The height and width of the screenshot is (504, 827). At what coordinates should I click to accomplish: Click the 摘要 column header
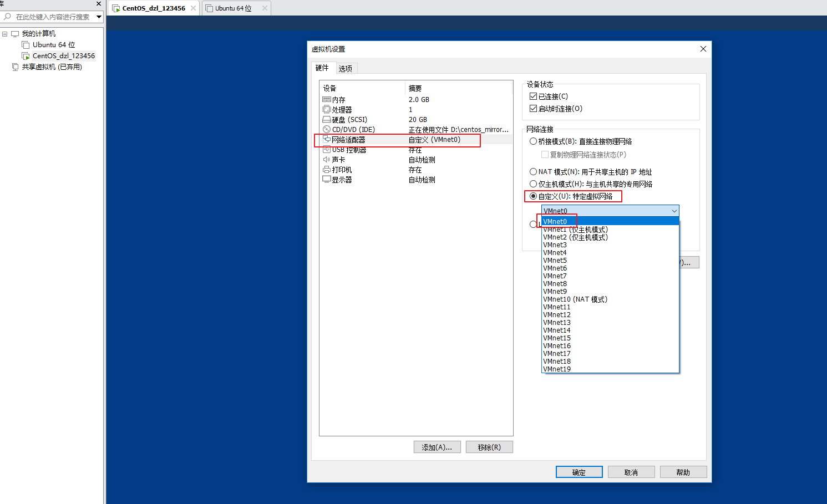tap(459, 88)
